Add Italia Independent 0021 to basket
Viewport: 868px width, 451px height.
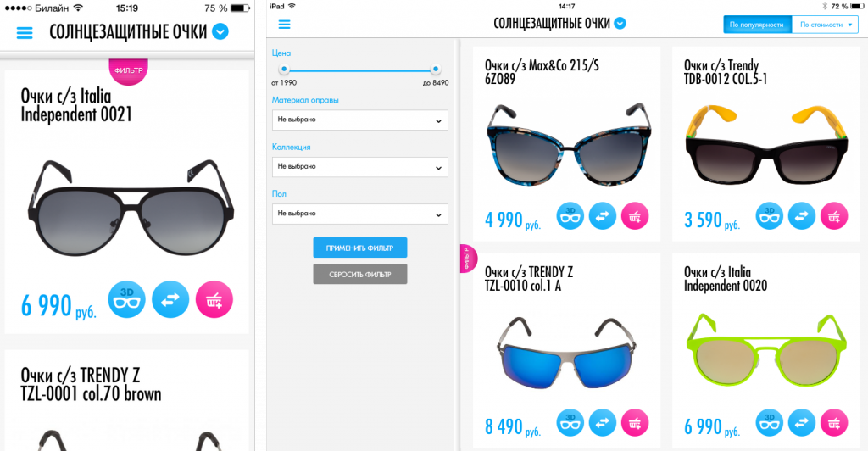pos(214,299)
